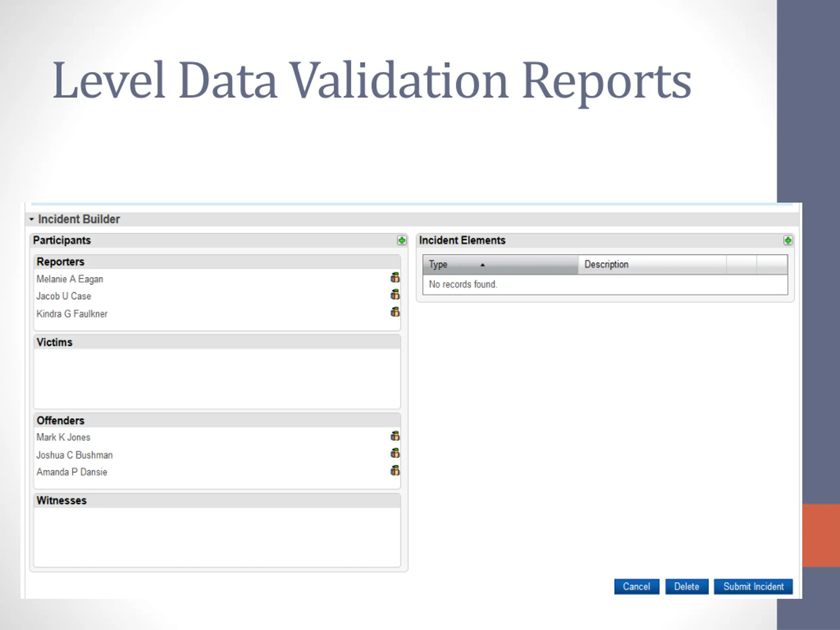Sort by the Type column header
The image size is (840, 630).
500,265
